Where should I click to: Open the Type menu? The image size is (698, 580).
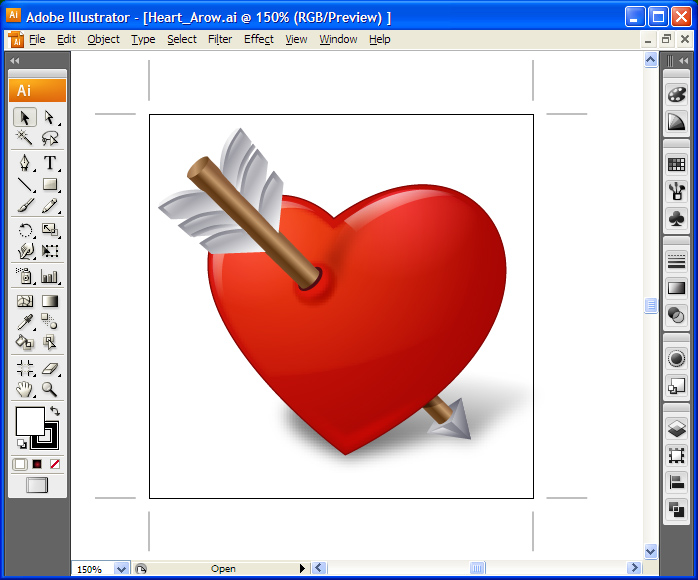click(x=143, y=39)
